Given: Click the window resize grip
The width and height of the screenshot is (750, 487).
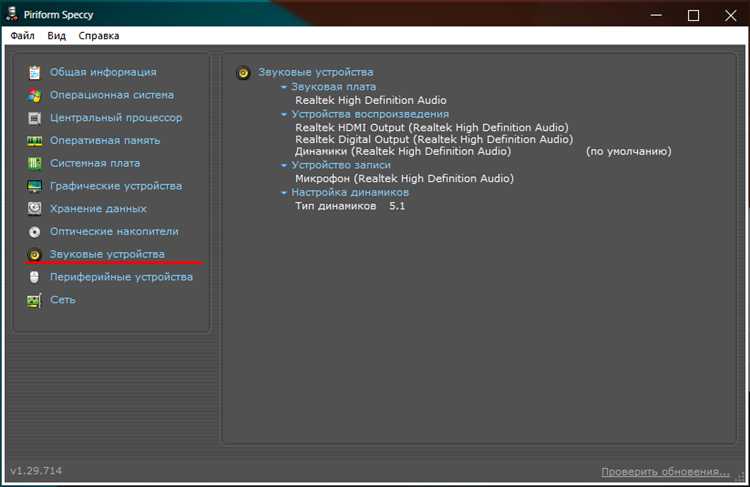Looking at the screenshot, I should pos(740,477).
